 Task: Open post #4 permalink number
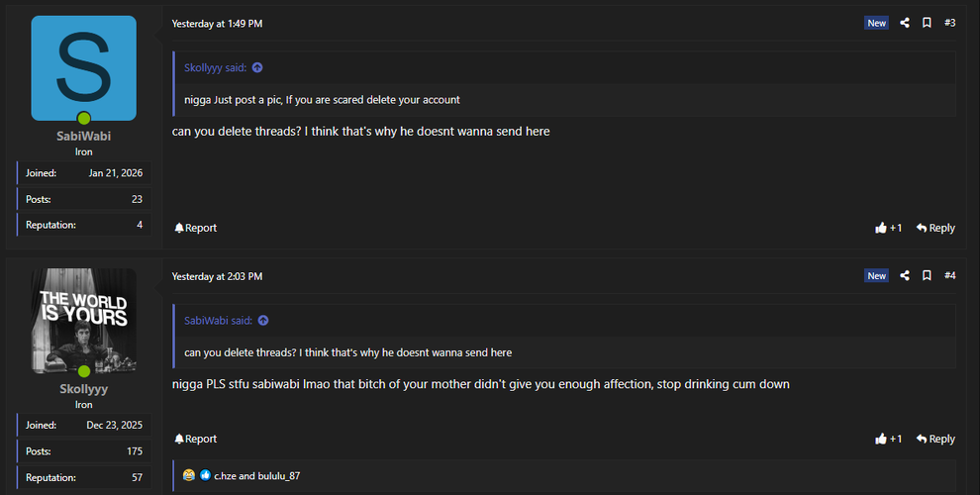point(949,275)
